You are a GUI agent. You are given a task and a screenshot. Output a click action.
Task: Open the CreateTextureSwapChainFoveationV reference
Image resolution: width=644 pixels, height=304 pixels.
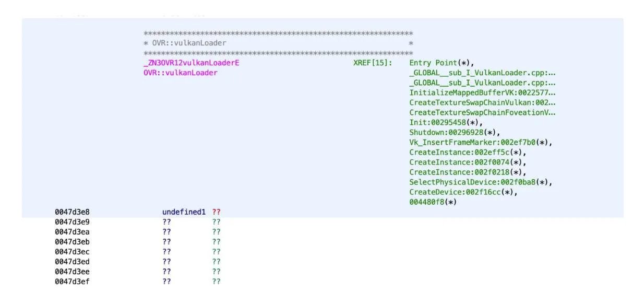482,112
